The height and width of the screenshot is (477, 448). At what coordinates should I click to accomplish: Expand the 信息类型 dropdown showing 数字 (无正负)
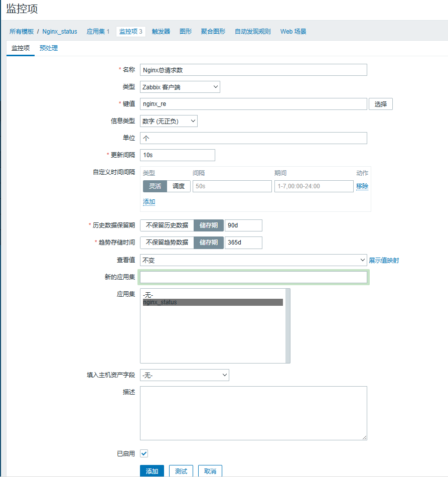[x=169, y=121]
